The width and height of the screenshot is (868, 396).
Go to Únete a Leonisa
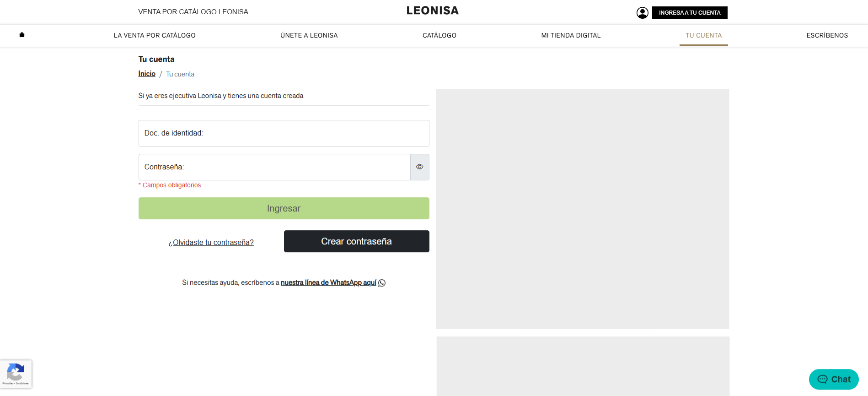point(309,35)
